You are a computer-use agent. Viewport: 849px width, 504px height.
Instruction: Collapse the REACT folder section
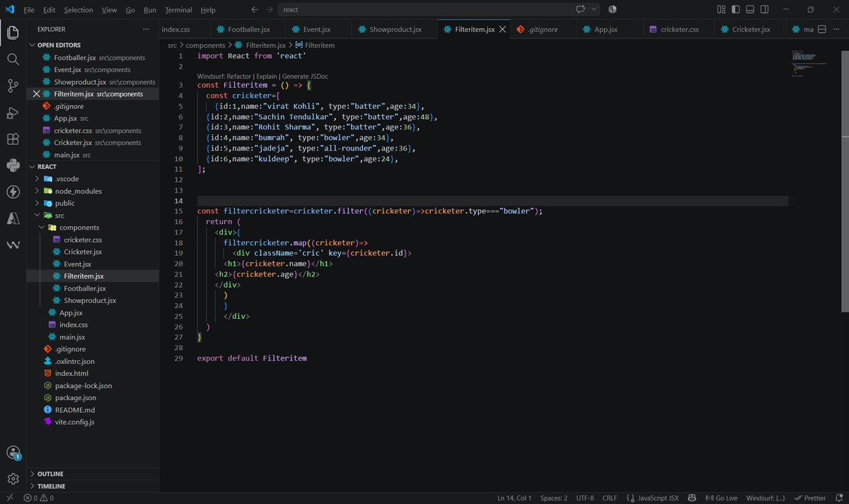pos(33,167)
